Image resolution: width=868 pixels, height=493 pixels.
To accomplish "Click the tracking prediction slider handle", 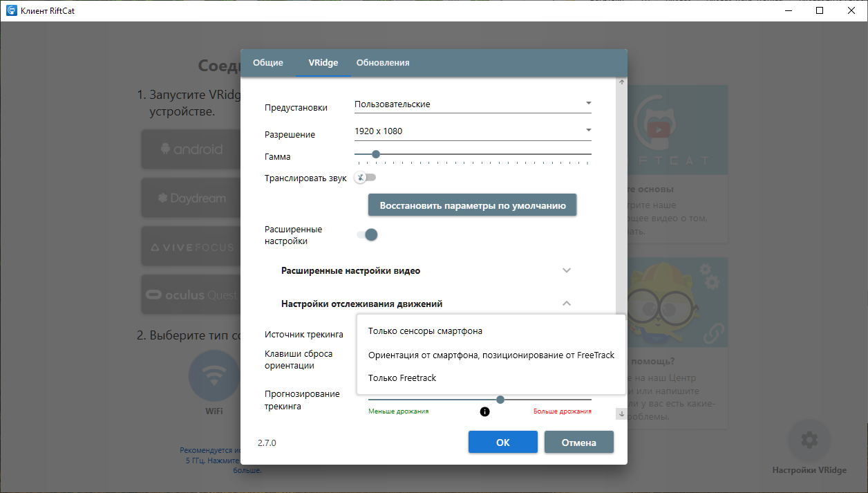I will point(500,400).
